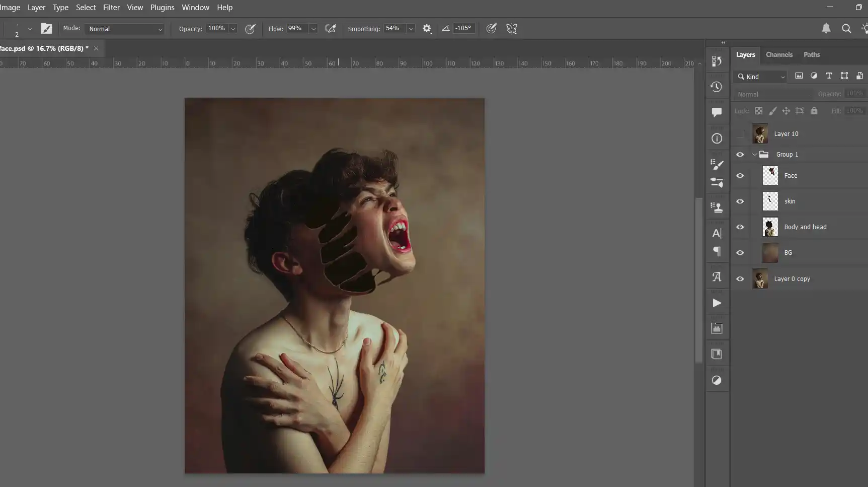Open the Smoothing slider dropdown arrow
Screen dimensions: 868x487
coord(411,29)
